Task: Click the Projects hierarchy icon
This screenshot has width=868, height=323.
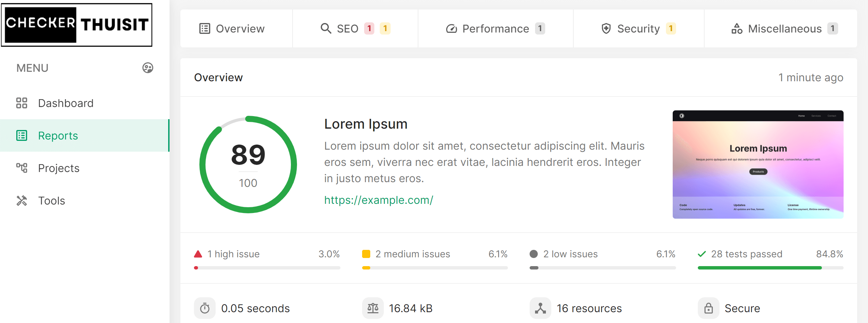Action: [22, 168]
